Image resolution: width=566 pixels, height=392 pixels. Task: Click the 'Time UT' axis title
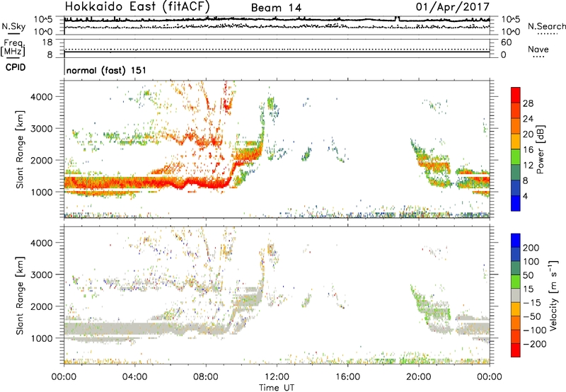(277, 388)
